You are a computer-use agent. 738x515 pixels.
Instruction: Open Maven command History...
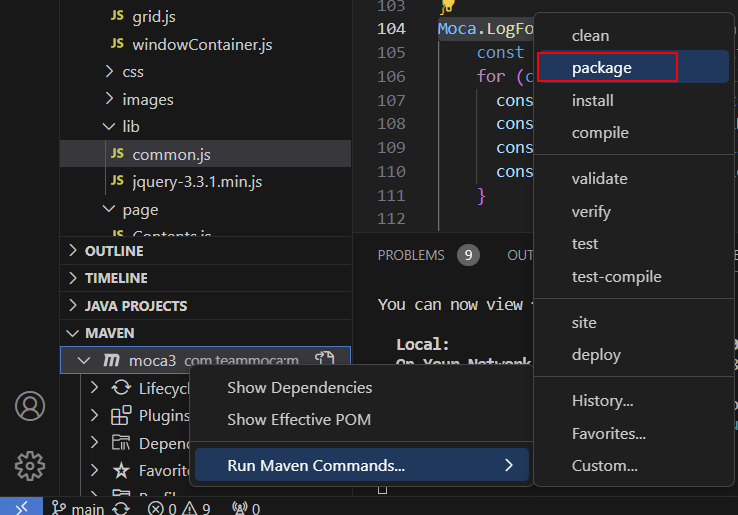click(634, 401)
